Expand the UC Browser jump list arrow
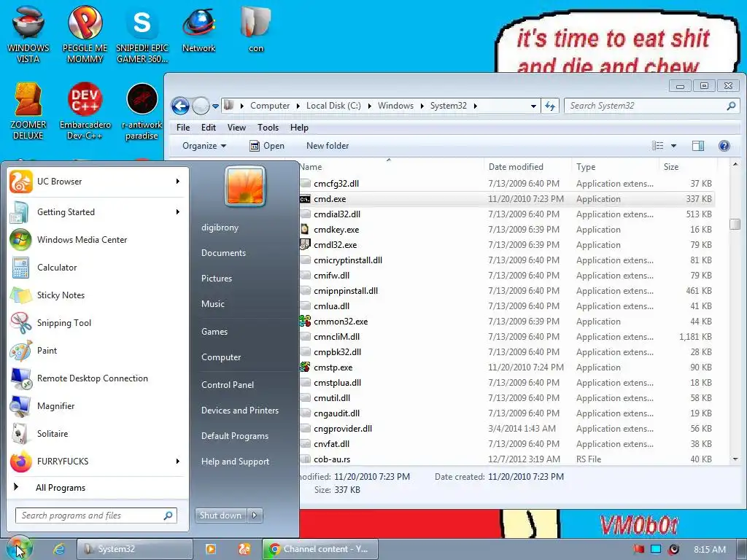Image resolution: width=747 pixels, height=560 pixels. 178,182
